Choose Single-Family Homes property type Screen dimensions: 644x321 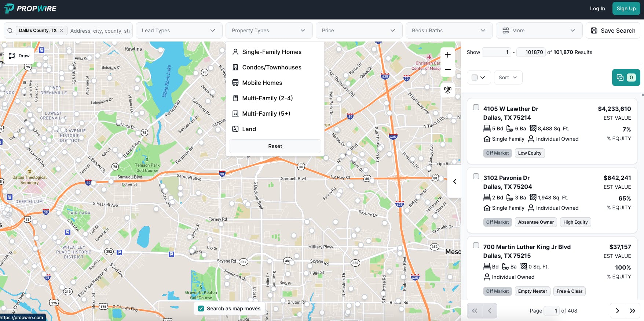tap(271, 52)
